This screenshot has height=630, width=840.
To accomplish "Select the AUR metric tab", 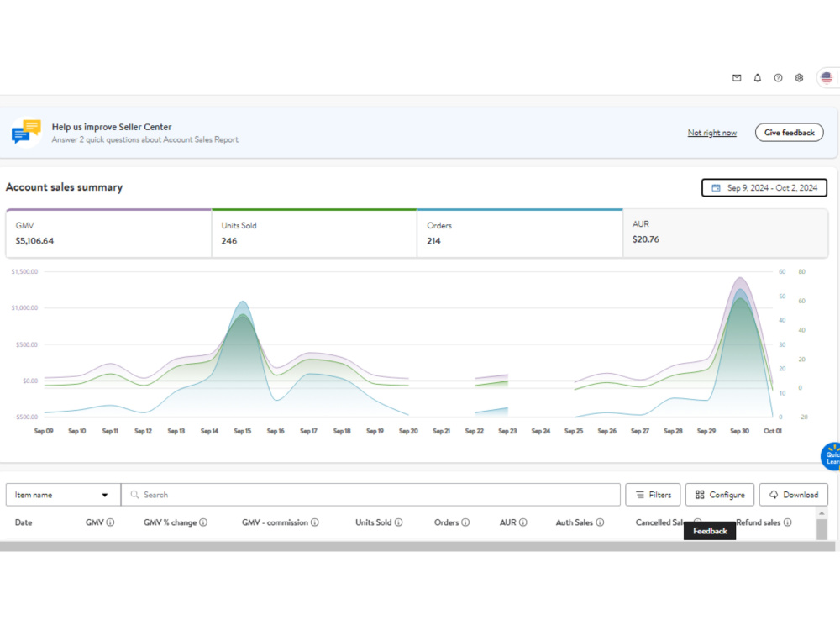I will coord(726,234).
